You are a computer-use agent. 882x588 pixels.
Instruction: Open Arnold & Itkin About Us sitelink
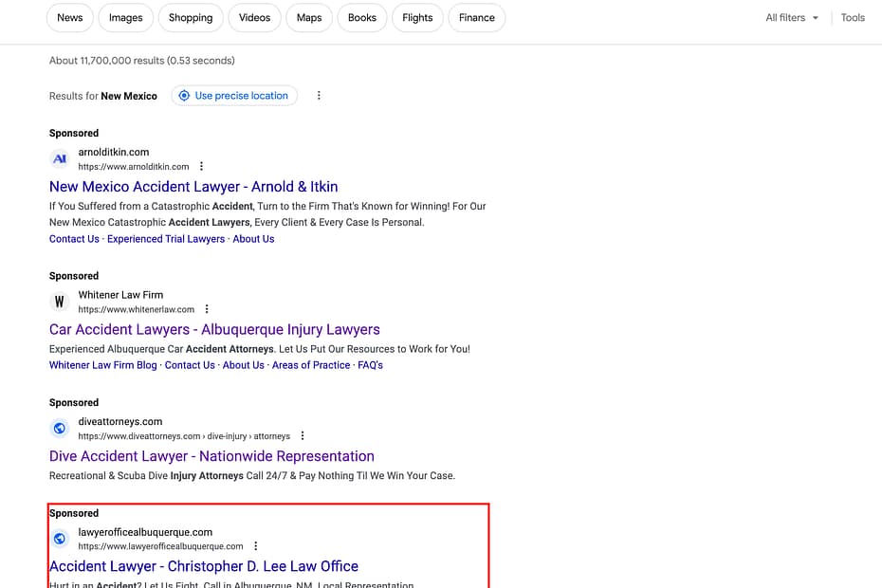[x=253, y=239]
